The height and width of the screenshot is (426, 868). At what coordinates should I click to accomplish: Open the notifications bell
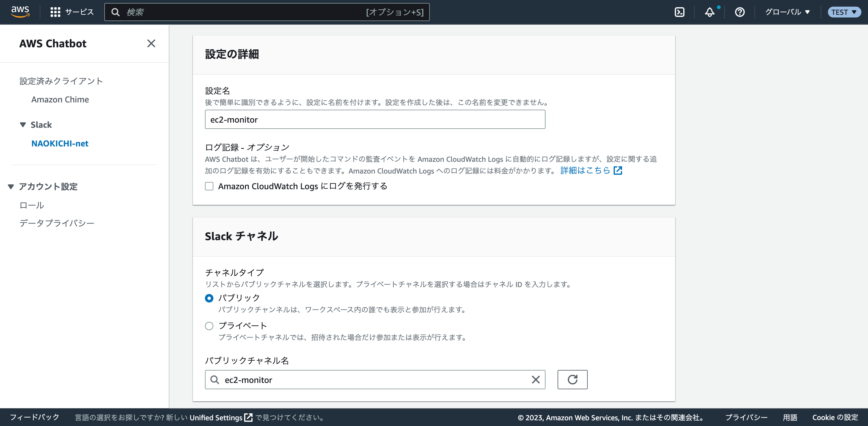709,12
